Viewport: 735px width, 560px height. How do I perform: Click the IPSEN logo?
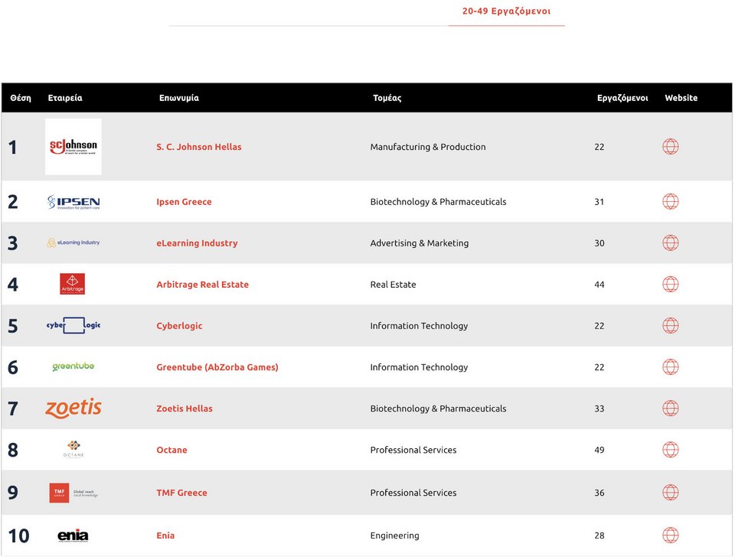click(73, 202)
